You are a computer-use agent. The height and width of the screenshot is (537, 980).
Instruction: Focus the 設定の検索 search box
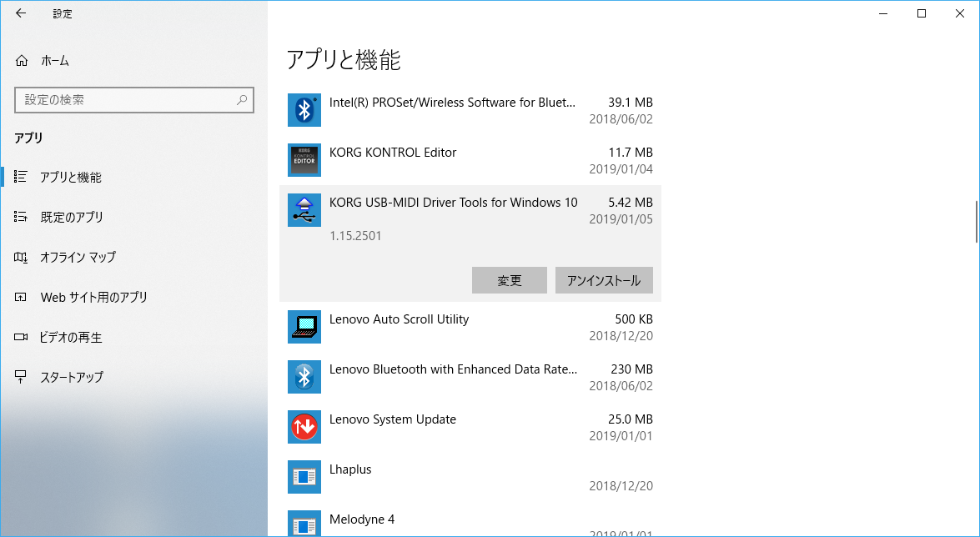coord(133,99)
